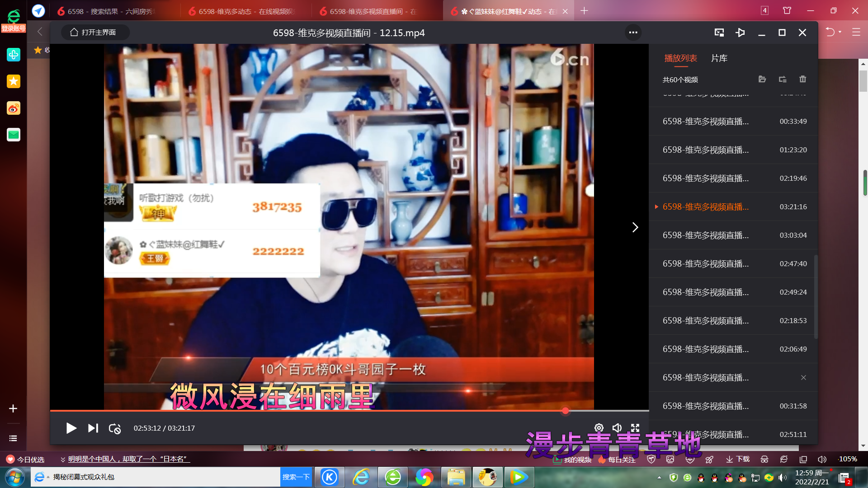Play the playlist video lasting 00:31:58

pyautogui.click(x=733, y=406)
